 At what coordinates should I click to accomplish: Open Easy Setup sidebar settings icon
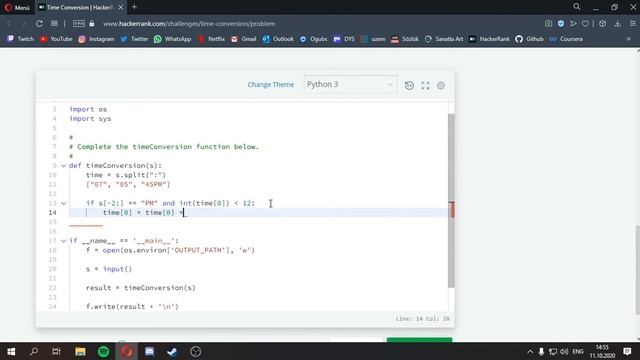coord(632,24)
